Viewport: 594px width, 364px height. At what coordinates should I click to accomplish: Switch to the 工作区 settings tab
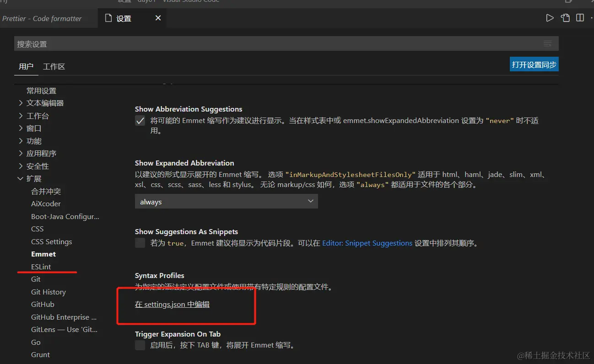click(54, 67)
